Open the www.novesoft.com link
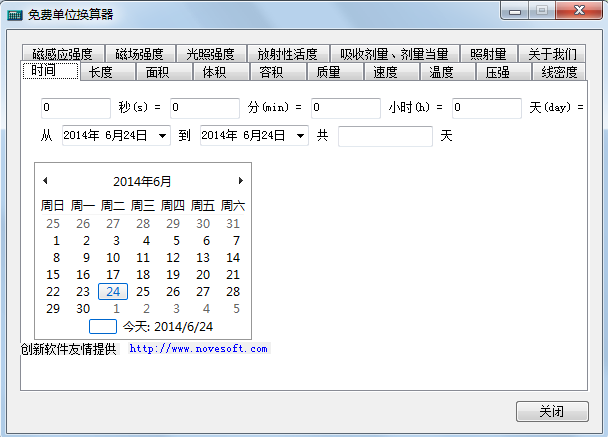Screen dimensions: 608x437 [x=198, y=349]
